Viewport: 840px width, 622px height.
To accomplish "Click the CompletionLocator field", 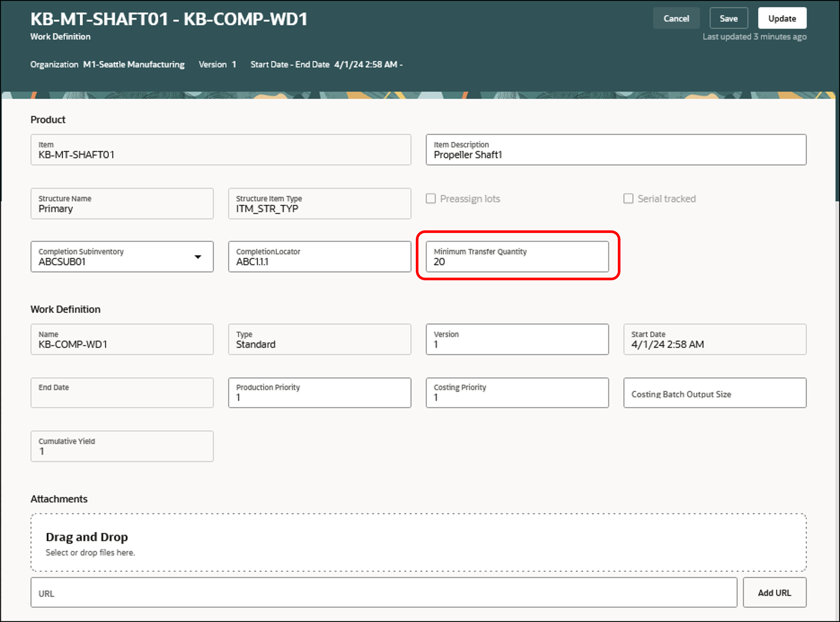I will (x=319, y=257).
